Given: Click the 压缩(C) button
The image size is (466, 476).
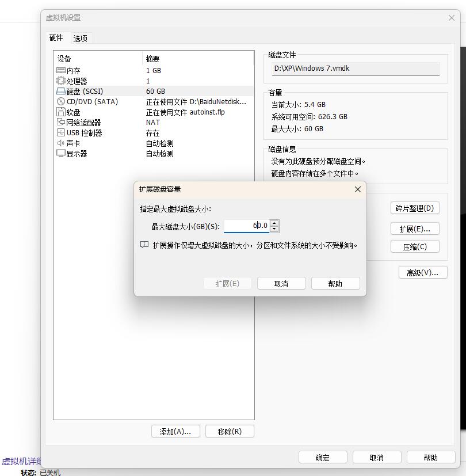Looking at the screenshot, I should 415,247.
